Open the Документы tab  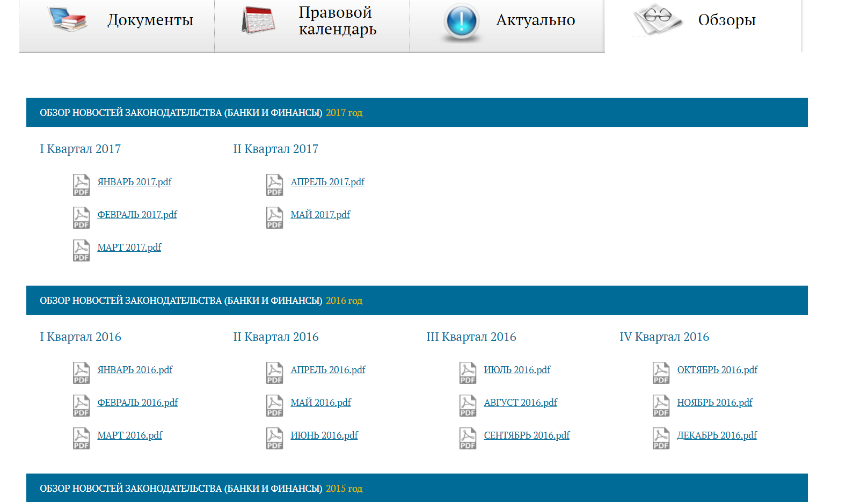tap(150, 20)
